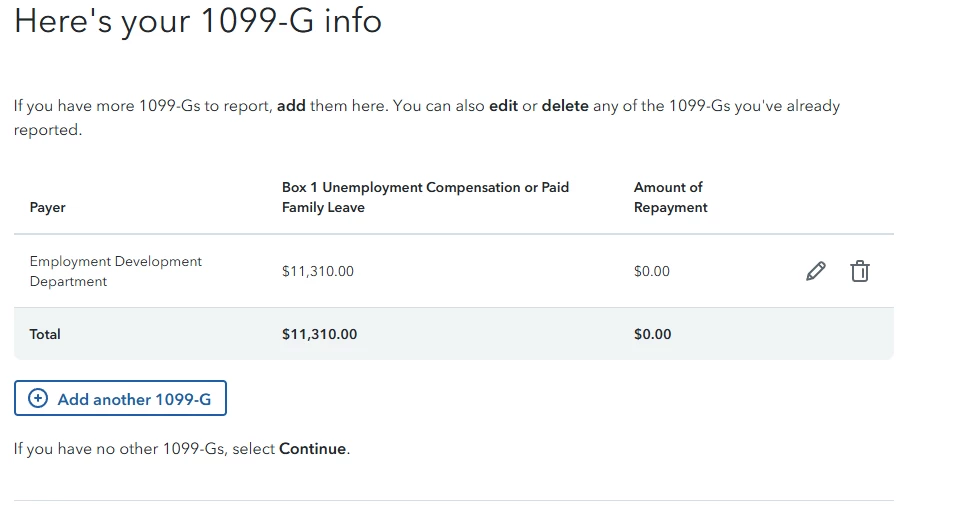The width and height of the screenshot is (954, 511).
Task: Click the bold $11,310.00 total amount
Action: tap(319, 334)
